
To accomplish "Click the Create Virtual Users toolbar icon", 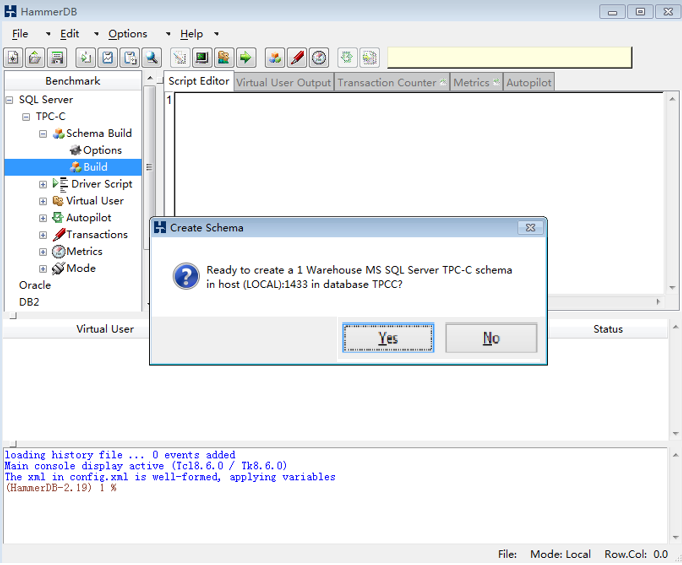I will point(224,57).
